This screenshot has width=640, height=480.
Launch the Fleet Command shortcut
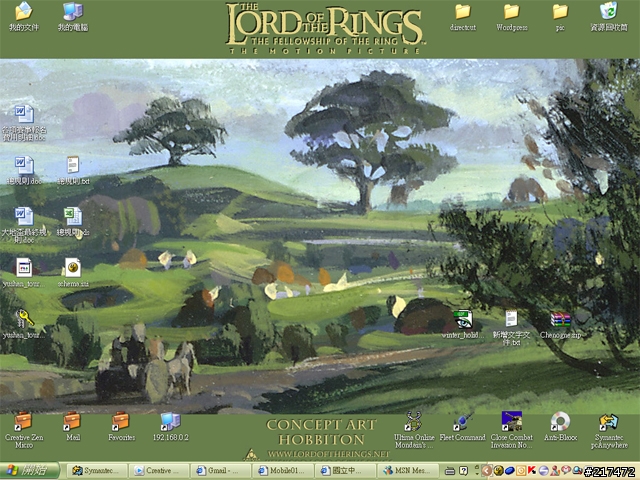point(463,427)
